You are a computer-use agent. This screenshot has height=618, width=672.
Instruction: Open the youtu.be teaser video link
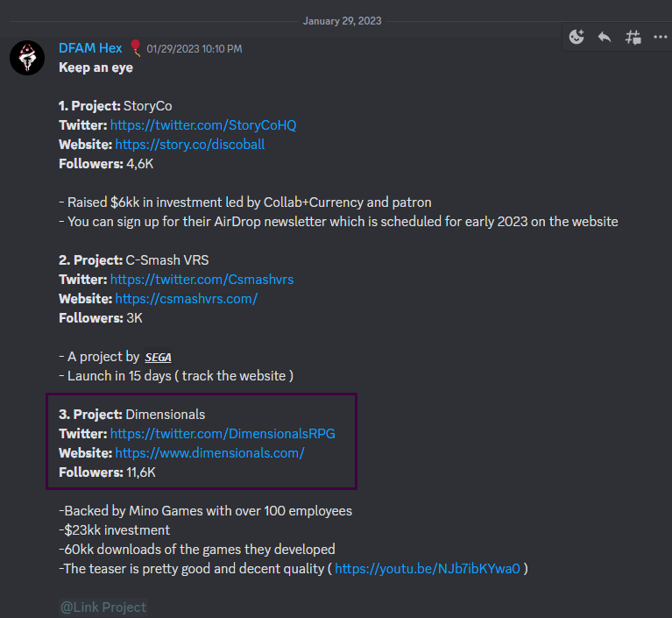click(x=428, y=569)
